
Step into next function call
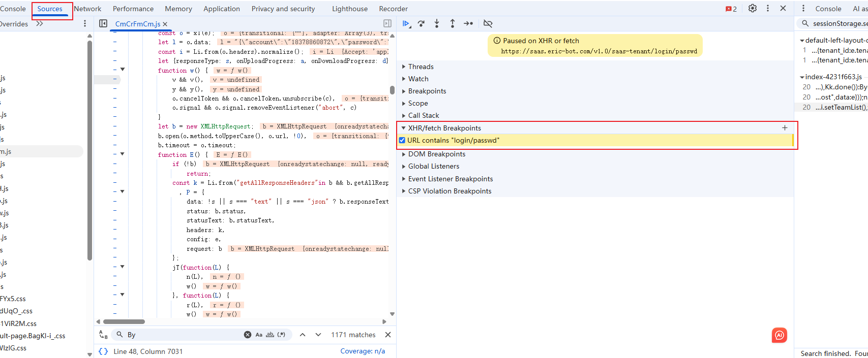[437, 23]
